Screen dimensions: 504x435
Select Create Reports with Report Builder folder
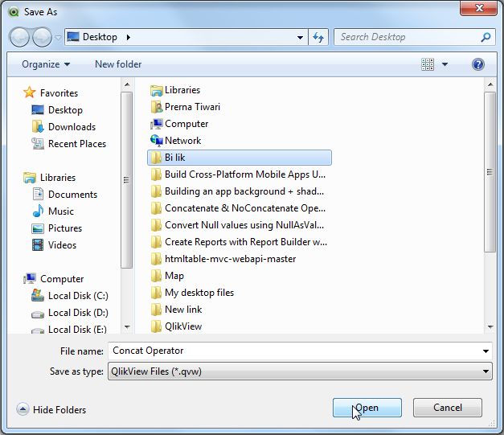pos(239,242)
